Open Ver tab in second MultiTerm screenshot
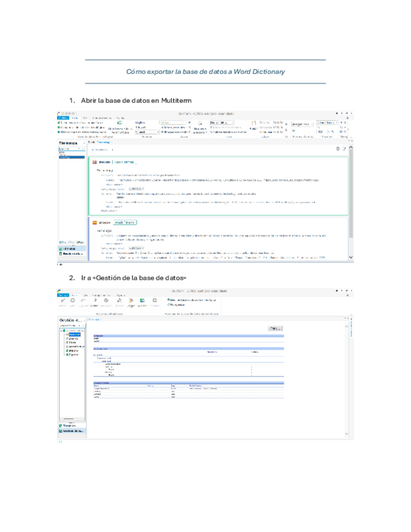The image size is (411, 532). [x=85, y=295]
